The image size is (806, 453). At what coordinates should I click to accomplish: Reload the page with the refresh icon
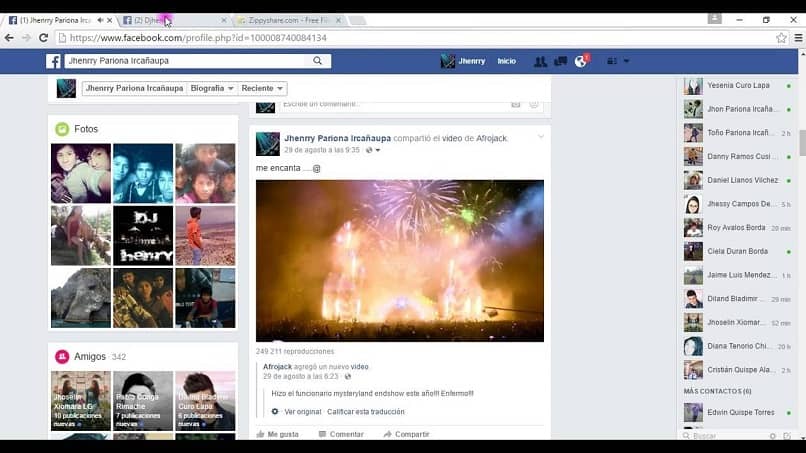pos(44,38)
